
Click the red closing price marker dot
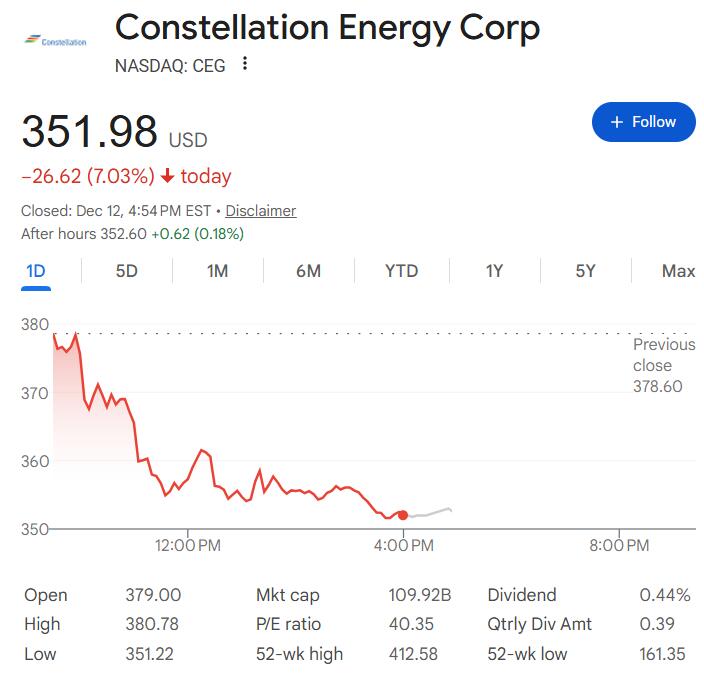coord(403,515)
